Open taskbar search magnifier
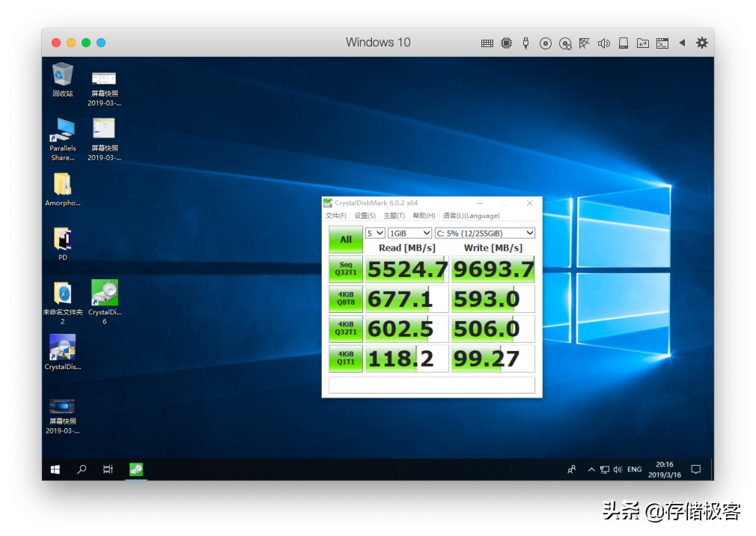The width and height of the screenshot is (756, 536). [82, 469]
